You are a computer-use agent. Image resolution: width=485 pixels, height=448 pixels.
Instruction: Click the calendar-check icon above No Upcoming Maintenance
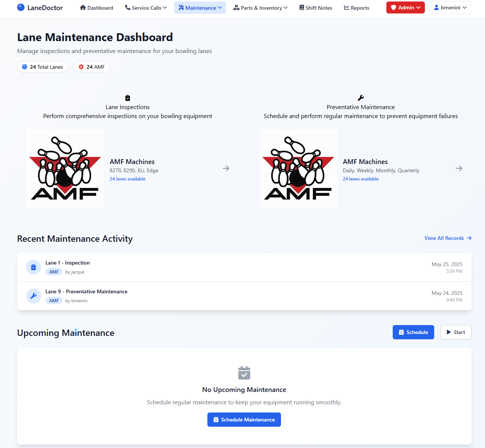coord(244,373)
